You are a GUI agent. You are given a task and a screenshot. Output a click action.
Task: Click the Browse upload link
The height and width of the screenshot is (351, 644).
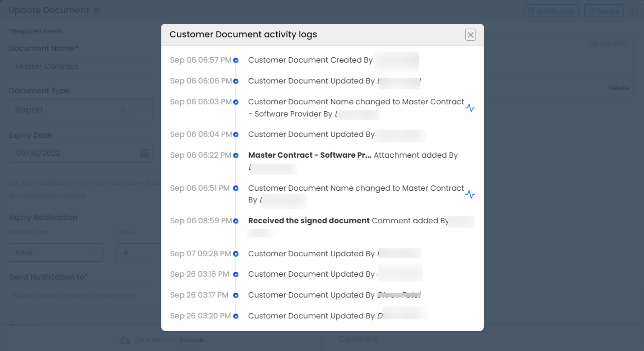(x=191, y=340)
